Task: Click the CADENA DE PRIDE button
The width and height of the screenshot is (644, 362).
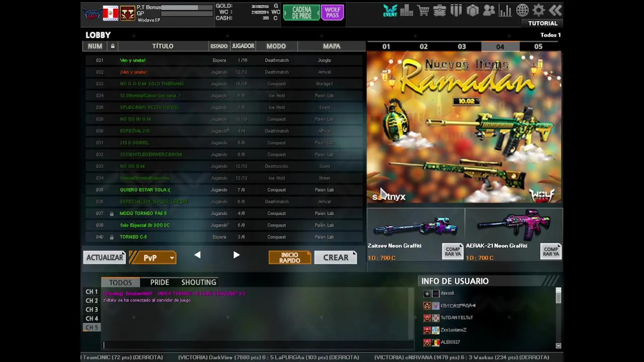Action: click(301, 13)
